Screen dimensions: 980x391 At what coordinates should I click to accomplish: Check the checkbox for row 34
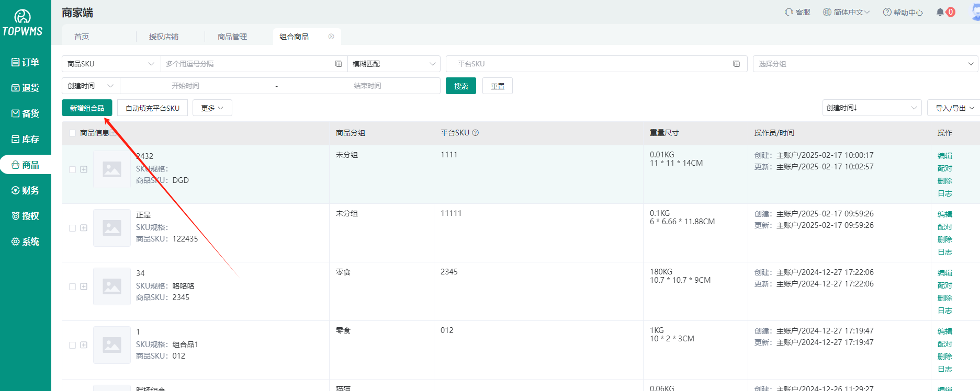click(x=73, y=286)
